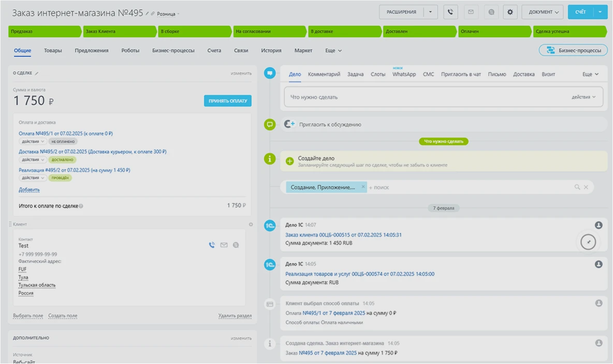Screen dimensions: 613x364
Task: Open link 'Заказ клиента 00ЦБ-000515'
Action: (343, 235)
